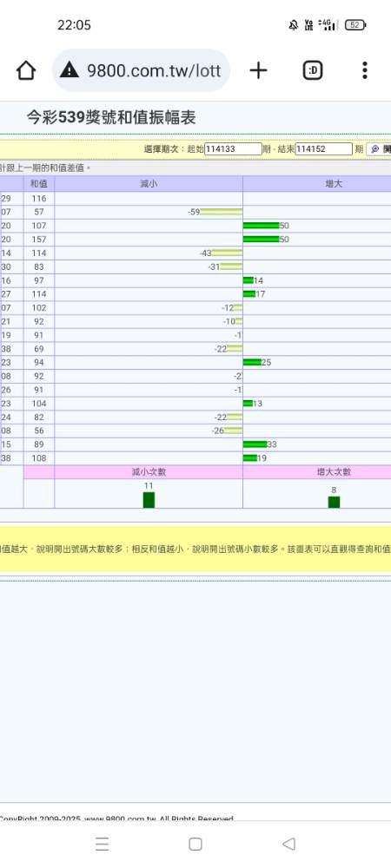This screenshot has width=391, height=868.
Task: Click the sum value 116
Action: click(39, 198)
